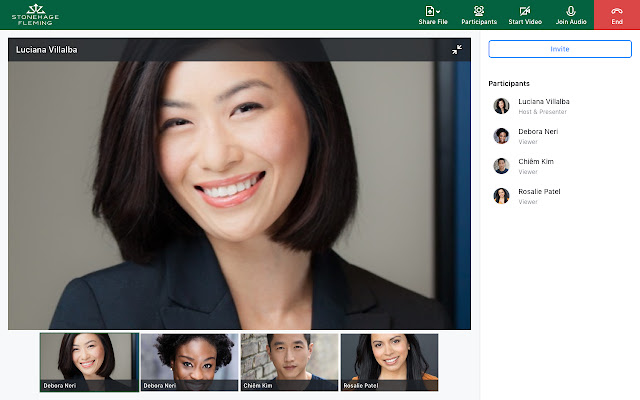Click the Stonehage Fleming logo

coord(34,15)
